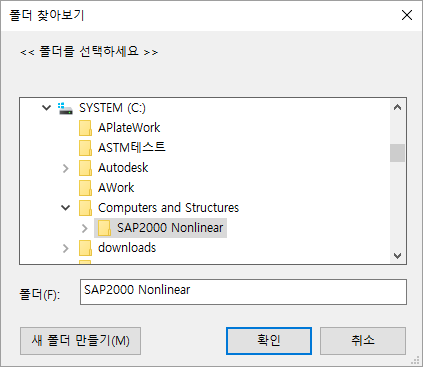Click the SYSTEM (C:) drive icon
Image resolution: width=423 pixels, height=367 pixels.
tap(65, 108)
